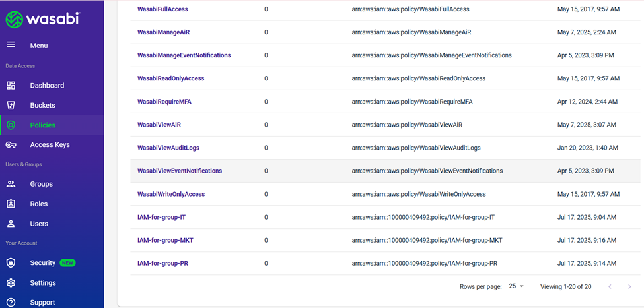Click the hamburger Menu icon
The height and width of the screenshot is (308, 644).
[11, 45]
